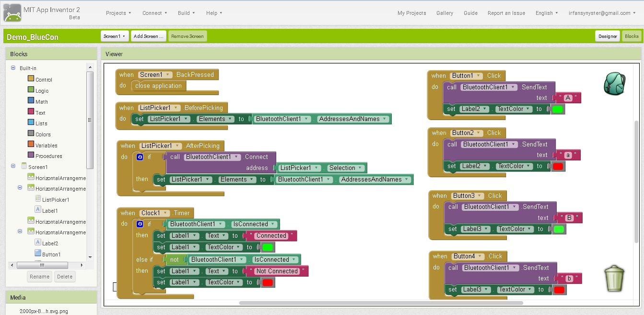Viewport: 644px width, 315px height.
Task: Click the "Connected" text string block
Action: 271,236
